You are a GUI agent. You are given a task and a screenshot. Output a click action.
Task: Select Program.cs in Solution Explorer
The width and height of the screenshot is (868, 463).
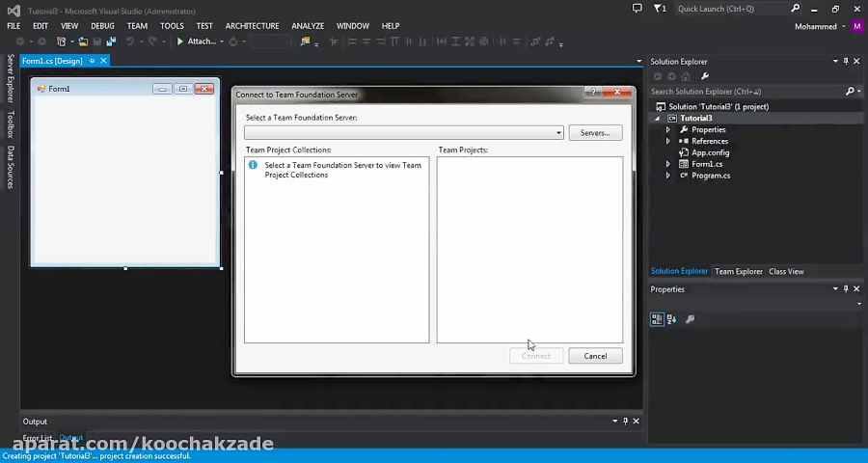coord(711,176)
